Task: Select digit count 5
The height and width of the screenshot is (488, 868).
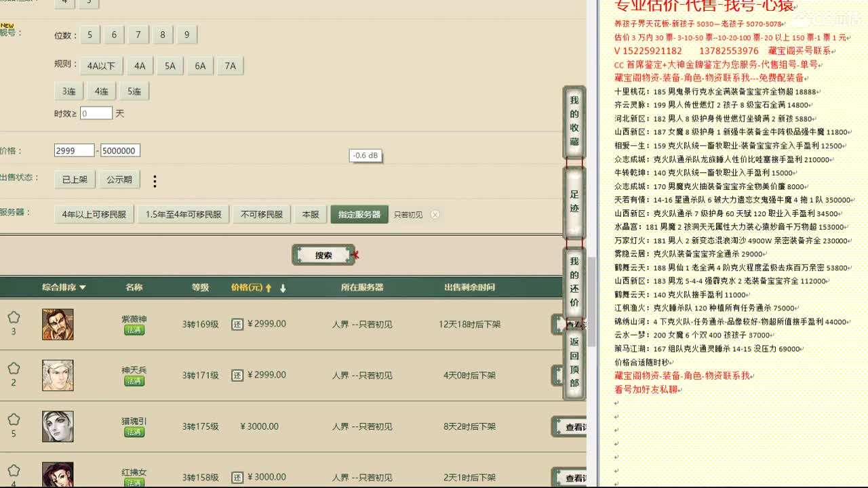Action: (90, 35)
